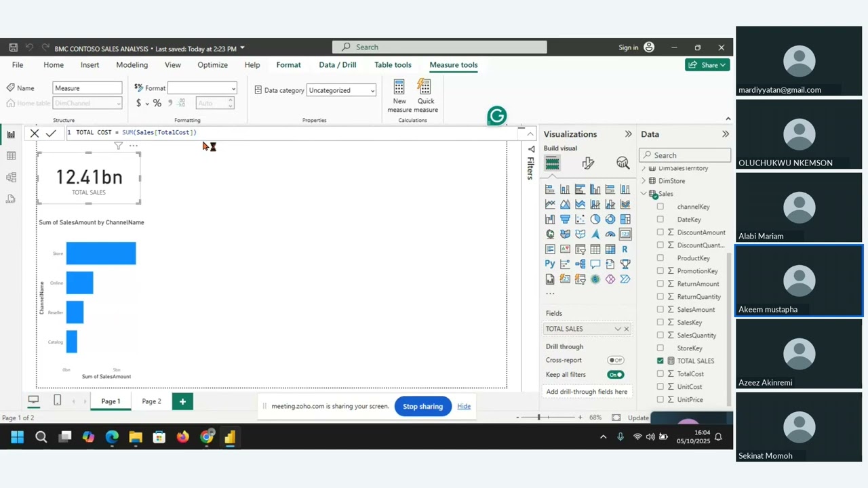Check the UnitPrice field
The height and width of the screenshot is (488, 868).
click(x=660, y=400)
